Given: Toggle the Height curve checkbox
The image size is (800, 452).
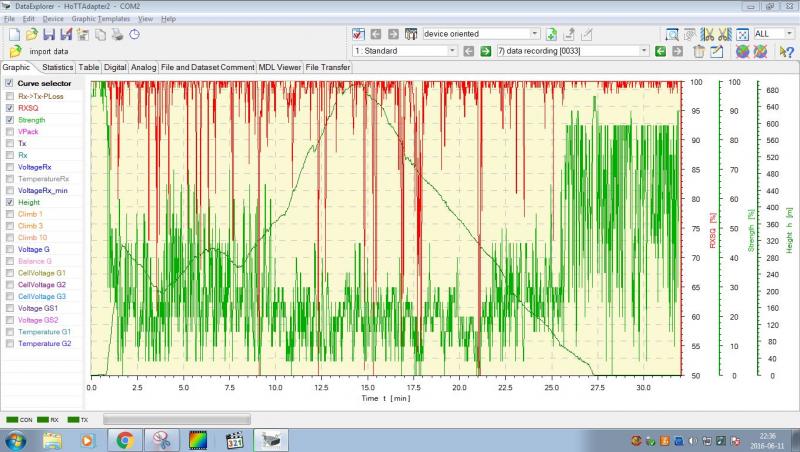Looking at the screenshot, I should point(10,202).
